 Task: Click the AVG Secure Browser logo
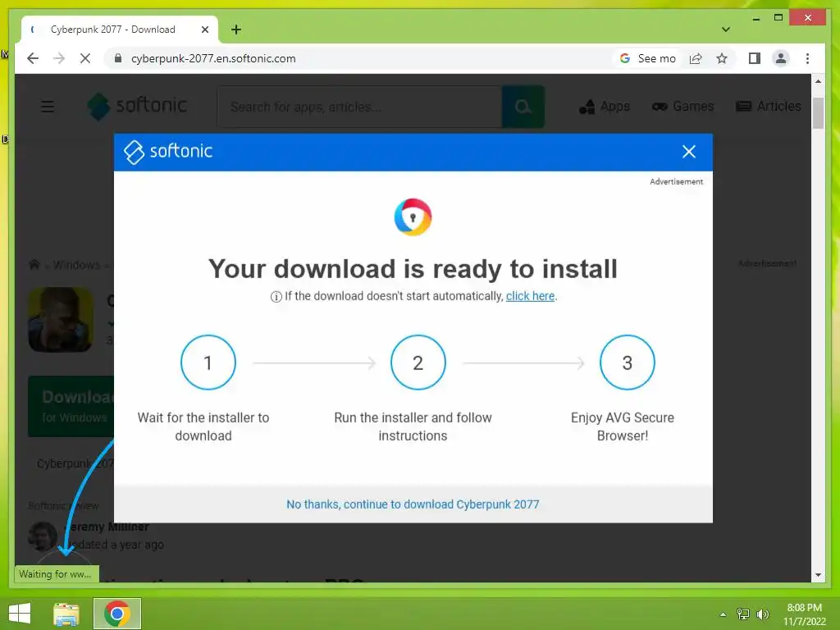click(x=413, y=217)
